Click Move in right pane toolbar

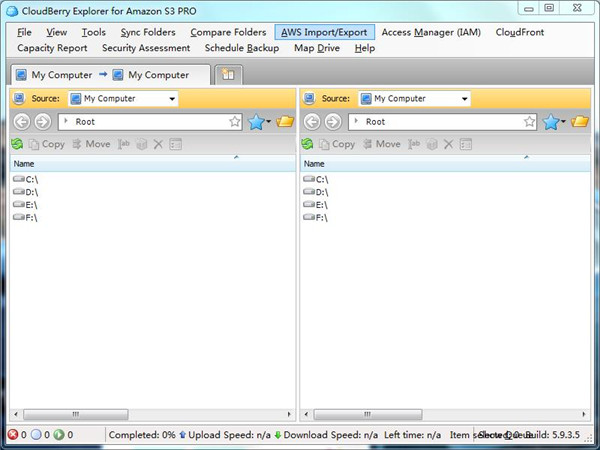pos(382,144)
